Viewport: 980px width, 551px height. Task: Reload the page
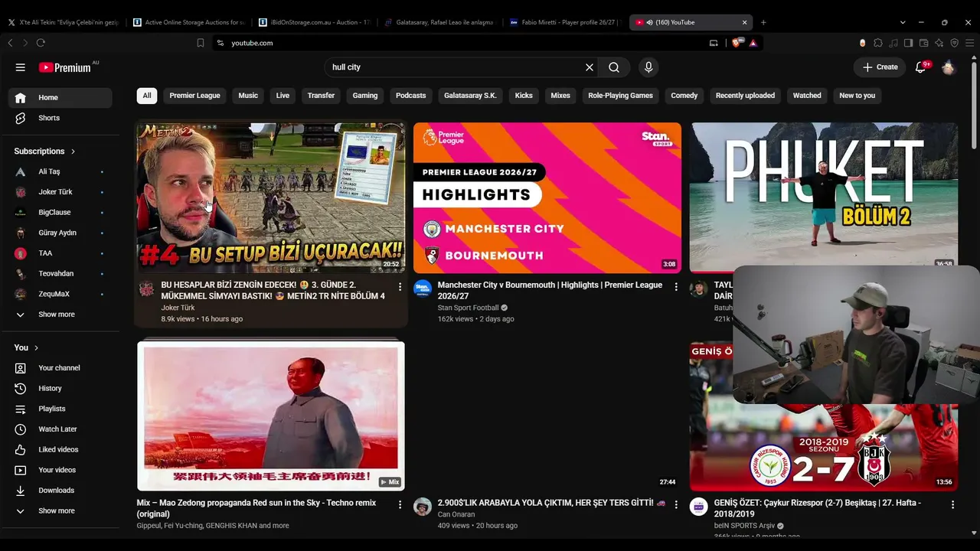(41, 43)
